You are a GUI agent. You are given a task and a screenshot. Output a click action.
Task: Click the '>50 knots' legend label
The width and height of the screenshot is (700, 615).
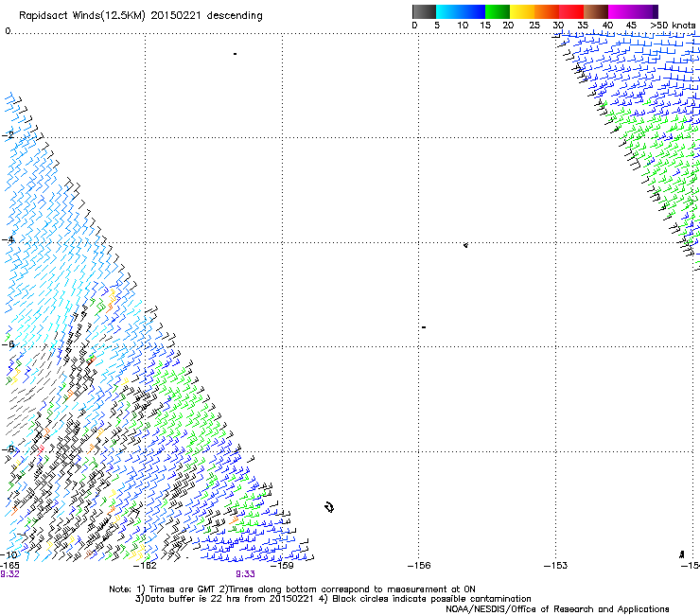point(673,26)
